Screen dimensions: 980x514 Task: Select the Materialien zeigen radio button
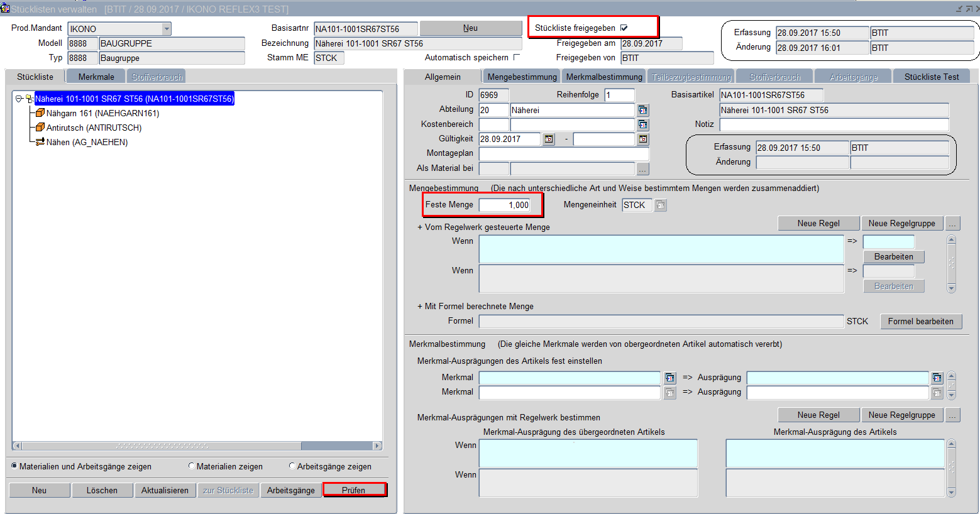[191, 466]
